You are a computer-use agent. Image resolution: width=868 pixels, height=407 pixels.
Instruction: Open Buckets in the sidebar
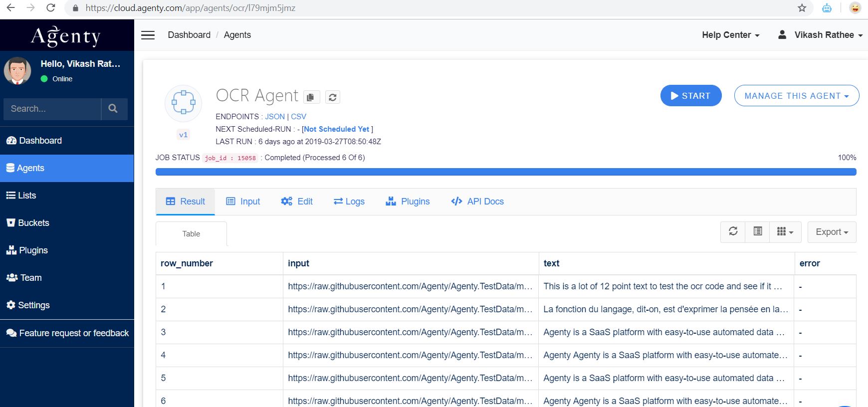pos(67,223)
